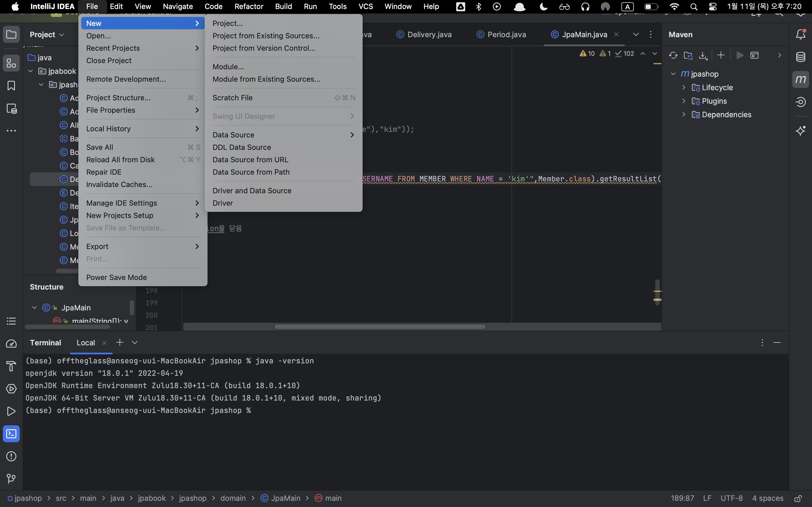Viewport: 812px width, 507px height.
Task: Switch to the Period.java tab
Action: pos(506,35)
